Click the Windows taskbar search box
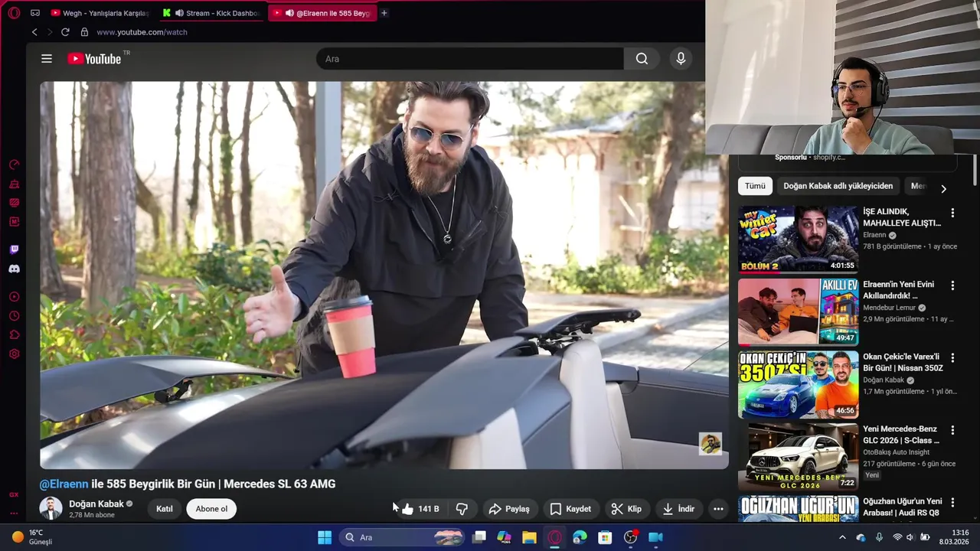Image resolution: width=980 pixels, height=551 pixels. (403, 537)
